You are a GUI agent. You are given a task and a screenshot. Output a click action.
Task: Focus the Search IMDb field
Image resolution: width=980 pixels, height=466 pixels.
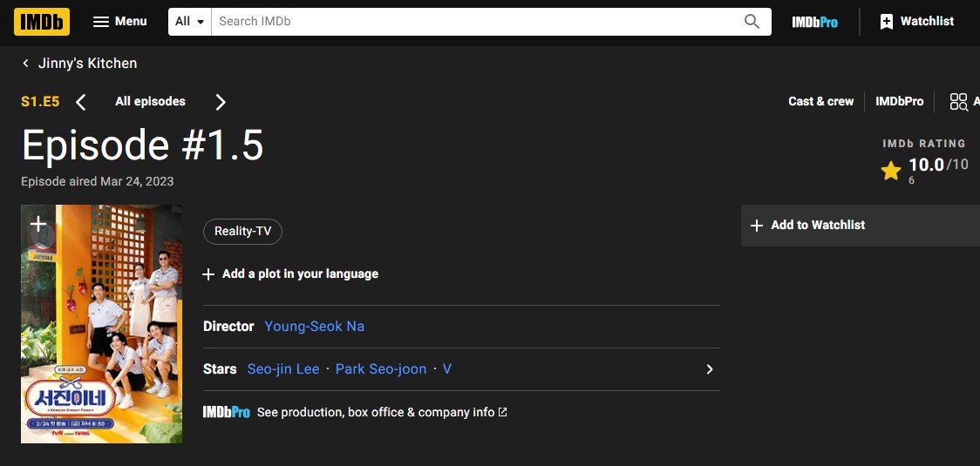click(x=473, y=21)
